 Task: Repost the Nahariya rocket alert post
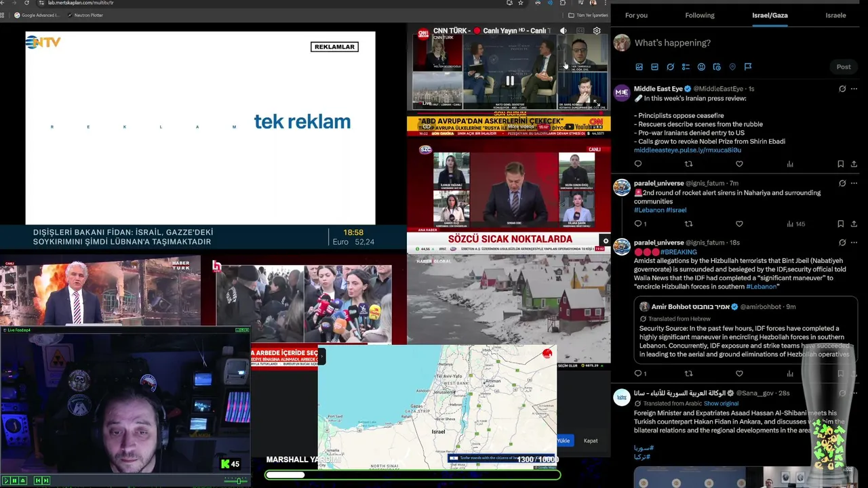(x=688, y=224)
